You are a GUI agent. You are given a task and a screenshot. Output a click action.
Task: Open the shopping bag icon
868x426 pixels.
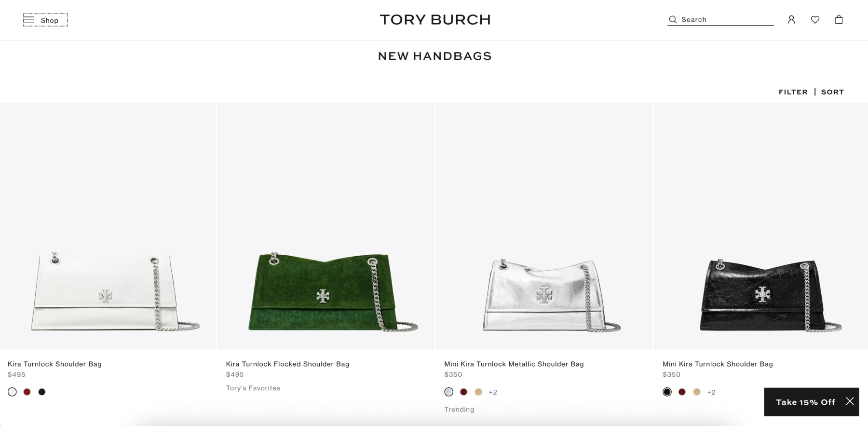(839, 19)
